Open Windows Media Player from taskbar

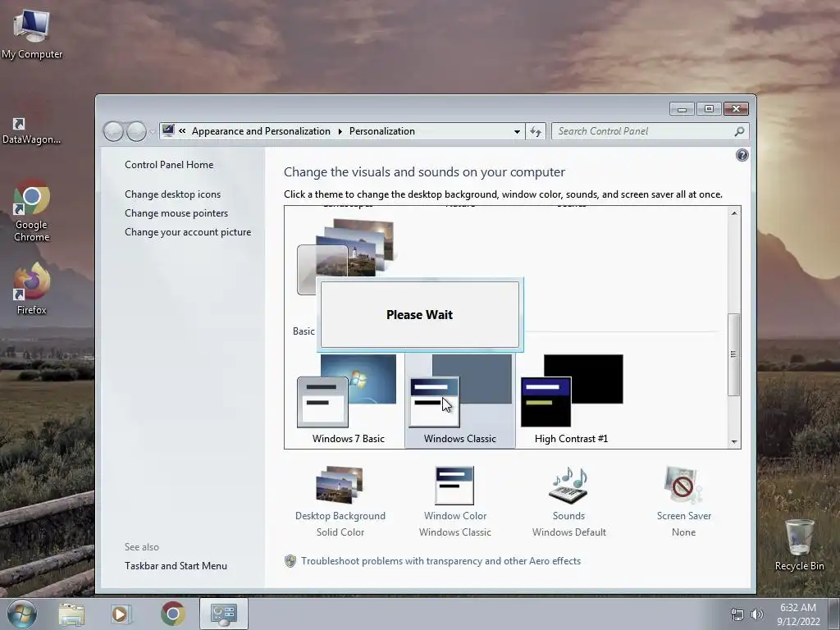click(x=121, y=614)
